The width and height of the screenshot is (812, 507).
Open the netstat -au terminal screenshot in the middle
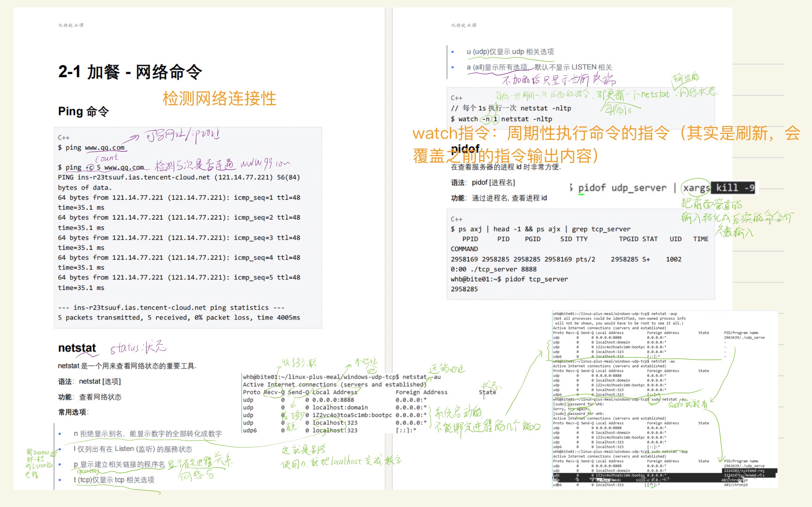tap(340, 403)
